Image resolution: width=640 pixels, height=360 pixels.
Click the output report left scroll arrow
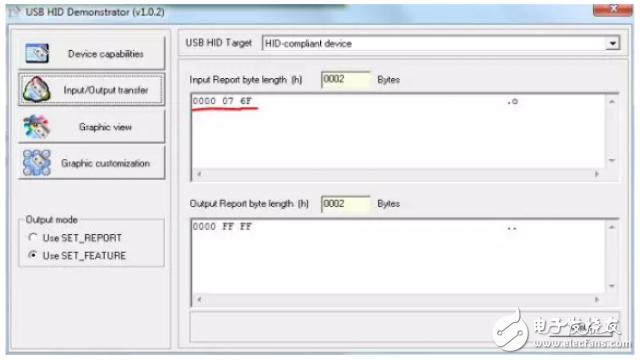point(199,299)
